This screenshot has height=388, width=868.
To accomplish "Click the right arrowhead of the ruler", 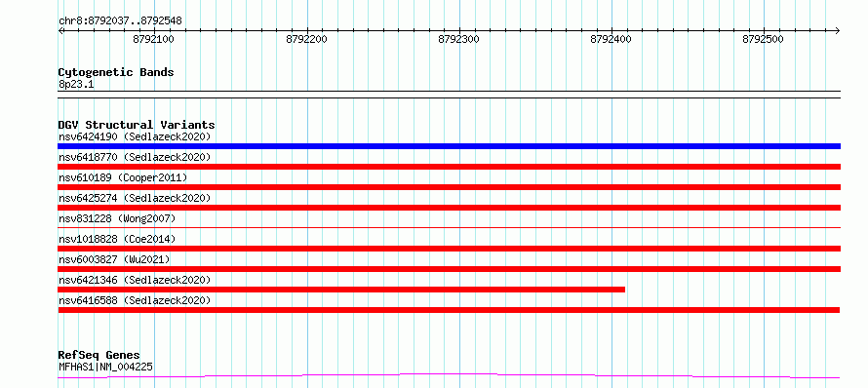I will tap(837, 30).
